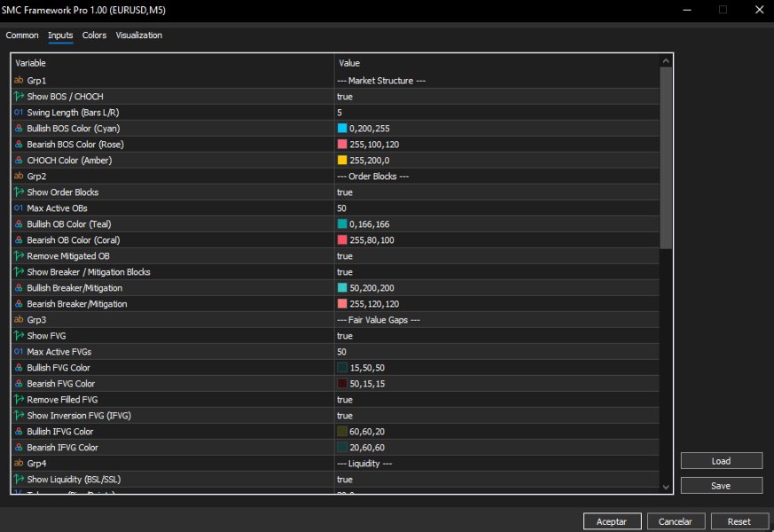Switch to the Colors tab
The image size is (774, 532).
click(x=94, y=35)
